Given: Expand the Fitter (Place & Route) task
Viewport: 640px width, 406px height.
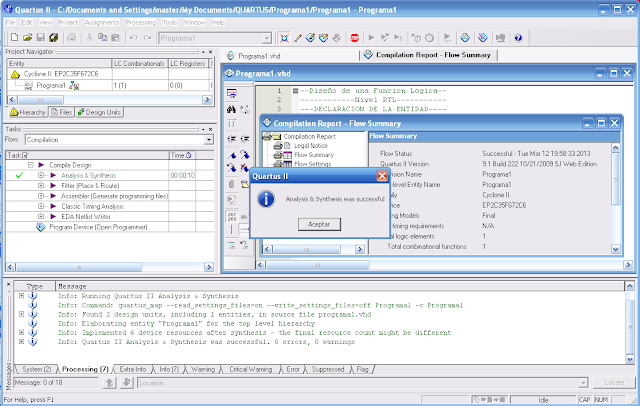Looking at the screenshot, I should [41, 186].
